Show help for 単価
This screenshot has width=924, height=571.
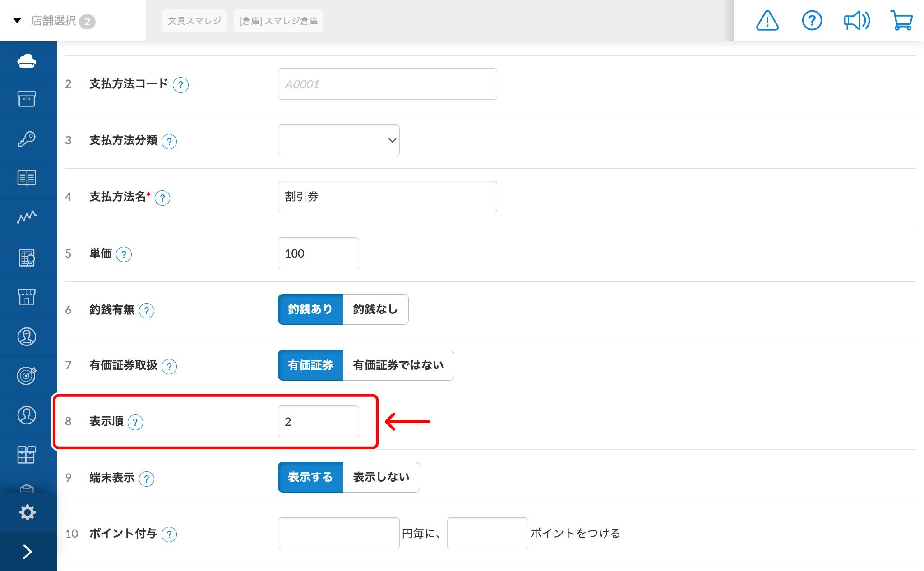click(x=124, y=254)
